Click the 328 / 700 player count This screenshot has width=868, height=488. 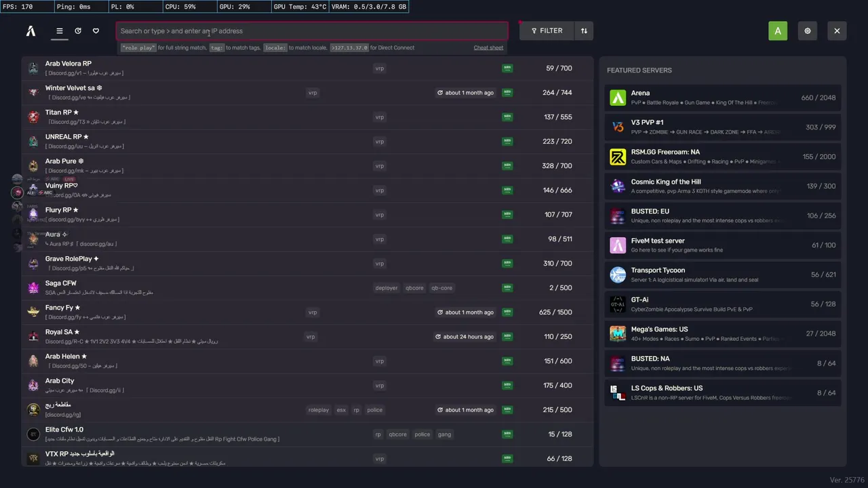click(557, 166)
